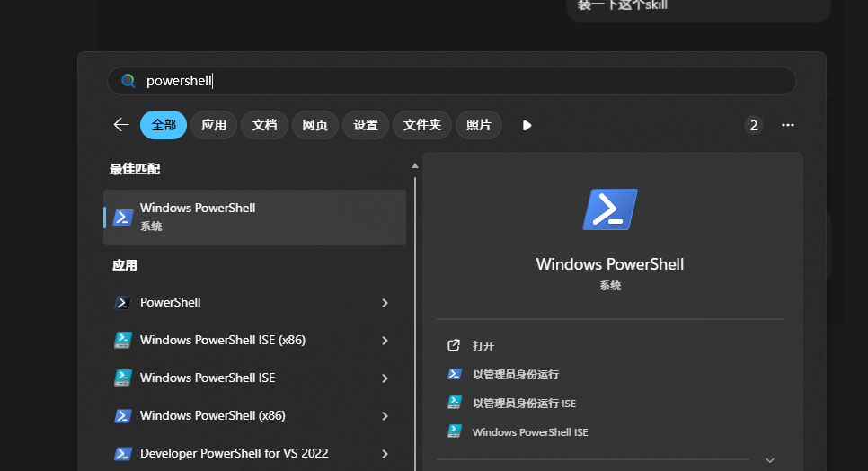Screen dimensions: 868x471
Task: Click Windows PowerShell ISE preview action icon
Action: [x=455, y=431]
